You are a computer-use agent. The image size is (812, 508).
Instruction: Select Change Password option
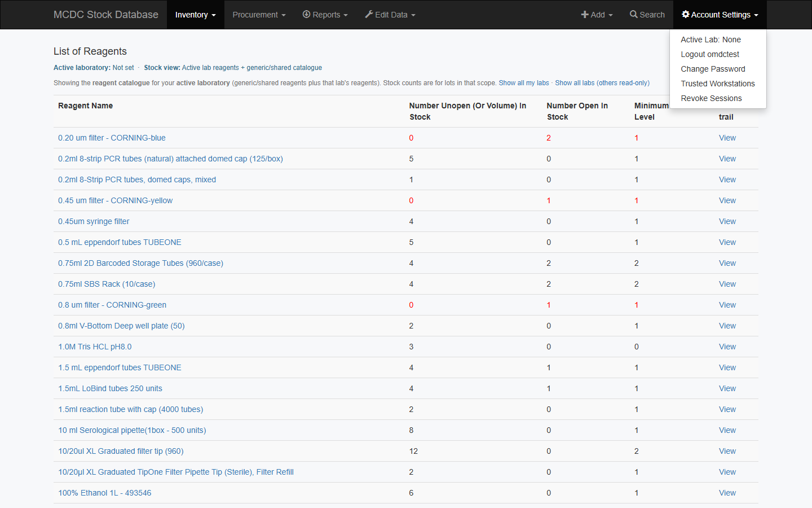click(718, 69)
